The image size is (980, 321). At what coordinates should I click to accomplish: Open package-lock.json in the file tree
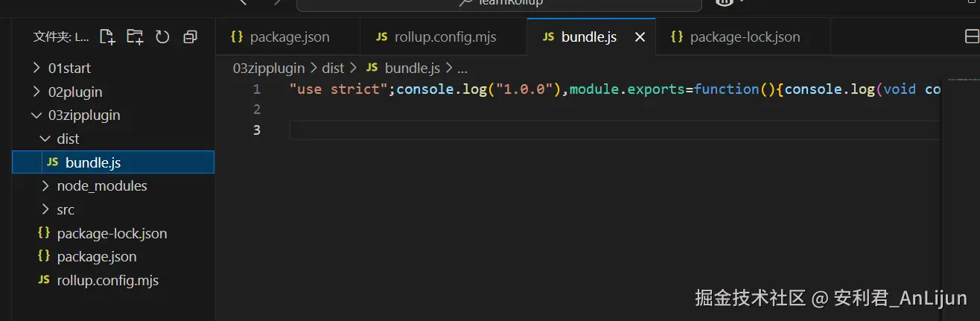click(x=113, y=233)
